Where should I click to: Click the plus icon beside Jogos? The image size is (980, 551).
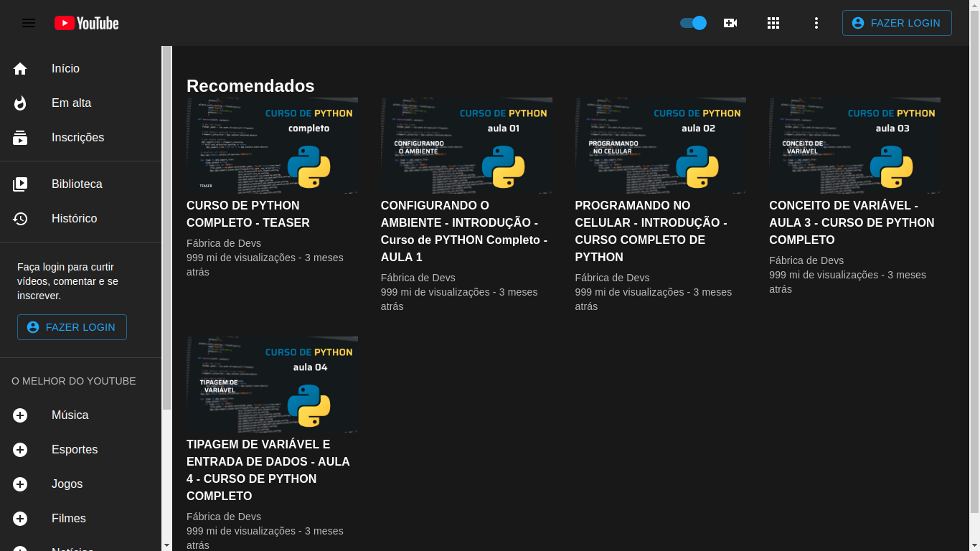(20, 484)
